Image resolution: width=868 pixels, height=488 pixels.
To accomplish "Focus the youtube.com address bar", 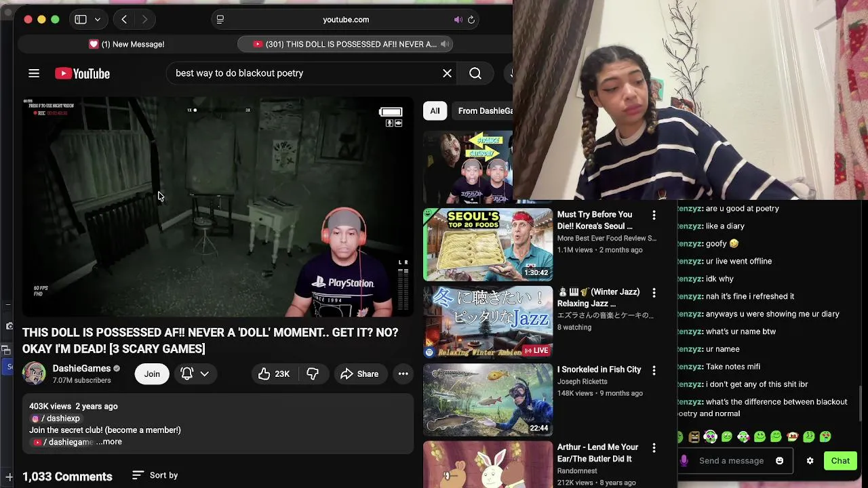I will coord(346,20).
